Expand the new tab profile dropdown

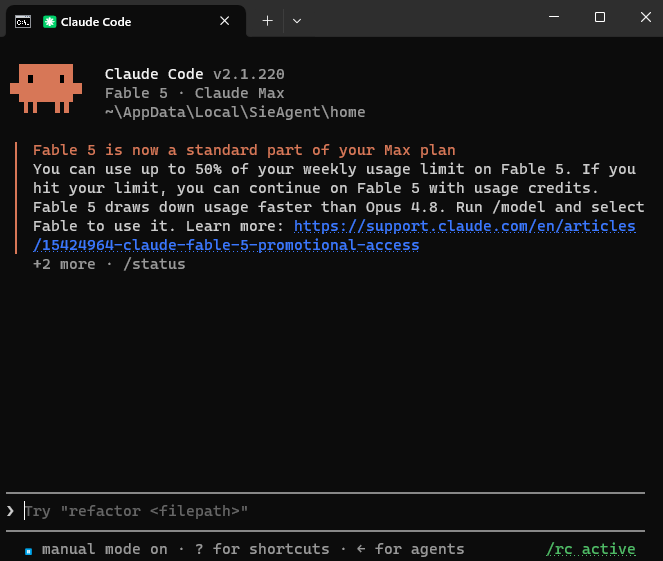297,21
